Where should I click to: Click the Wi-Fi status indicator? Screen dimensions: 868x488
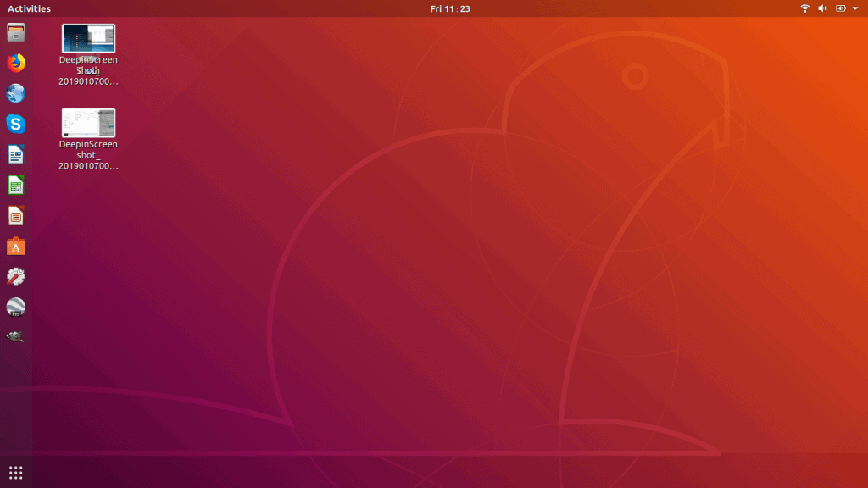(804, 8)
